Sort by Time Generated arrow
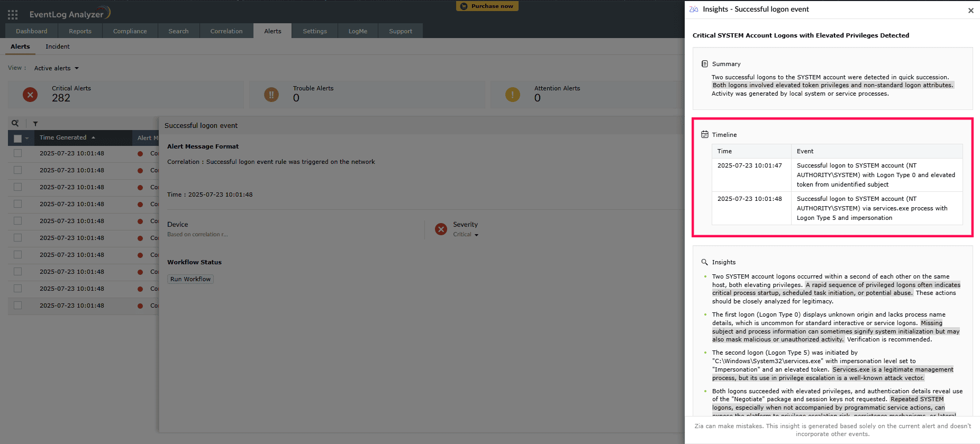Image resolution: width=980 pixels, height=444 pixels. pyautogui.click(x=94, y=137)
